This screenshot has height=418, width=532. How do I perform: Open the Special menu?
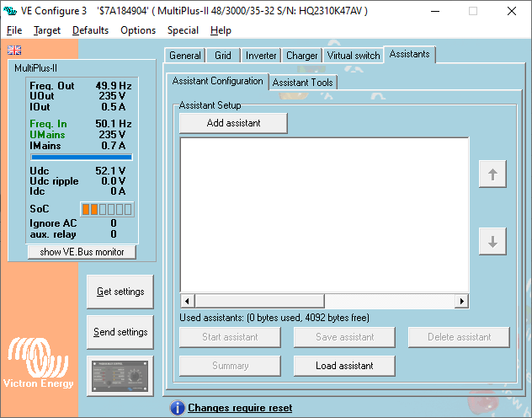(183, 30)
